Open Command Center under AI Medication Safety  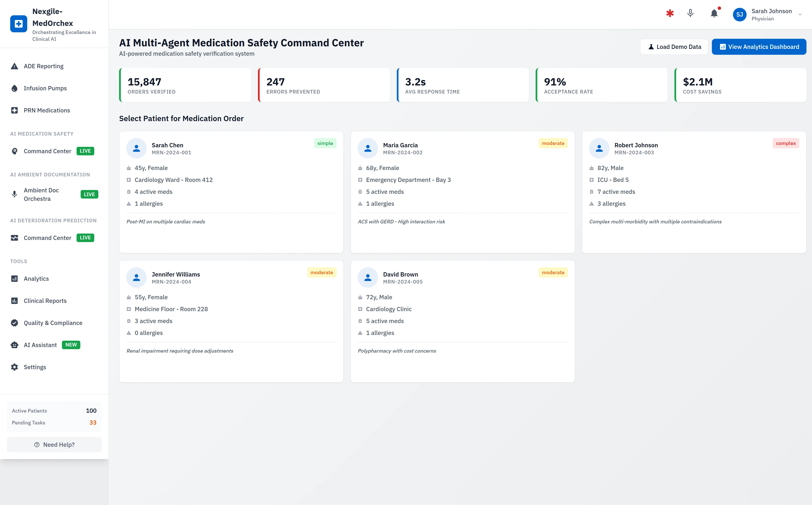click(x=47, y=151)
